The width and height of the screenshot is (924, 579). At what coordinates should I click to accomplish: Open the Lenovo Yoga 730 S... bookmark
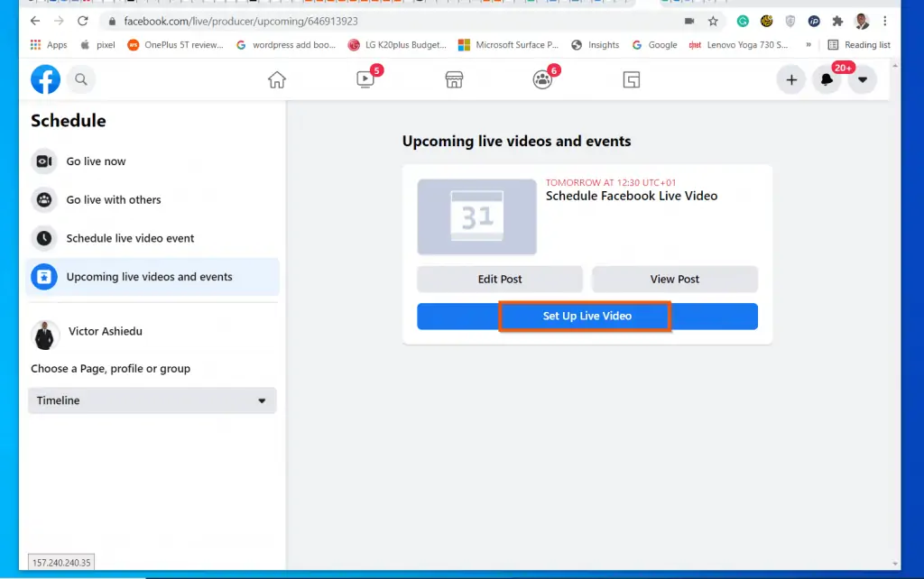[739, 45]
